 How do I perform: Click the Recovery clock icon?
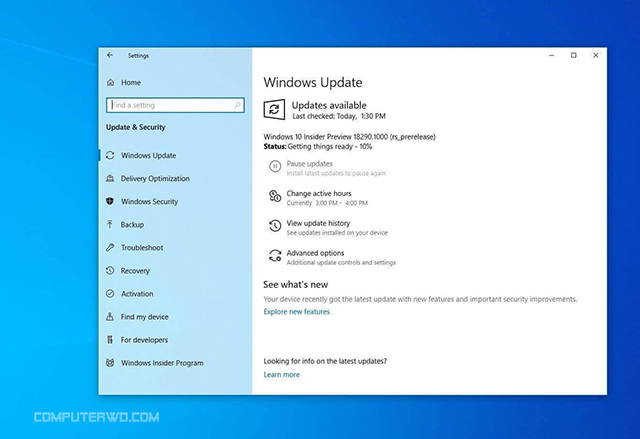110,270
